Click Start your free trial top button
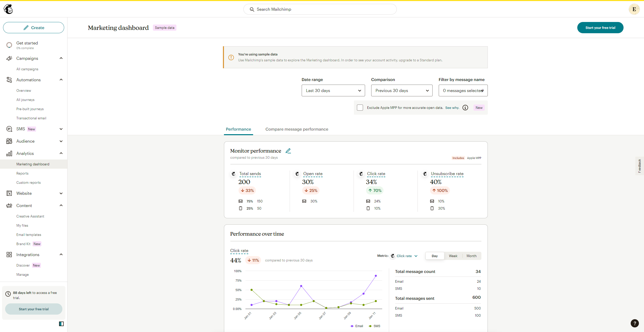 pyautogui.click(x=600, y=28)
